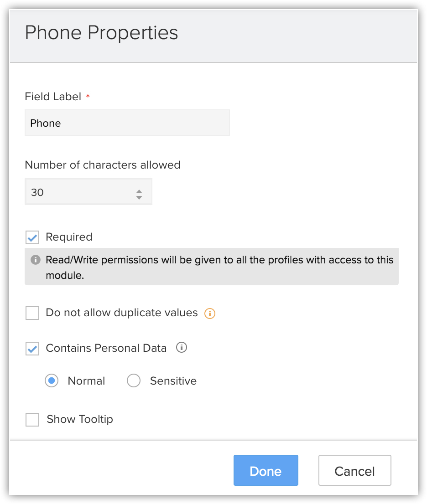Click the Do not allow duplicate values label

[122, 313]
